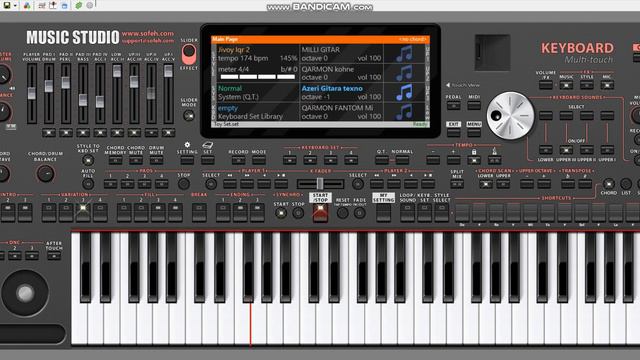Toggle SYNCHRO STOP button
Image resolution: width=640 pixels, height=360 pixels.
click(x=298, y=213)
